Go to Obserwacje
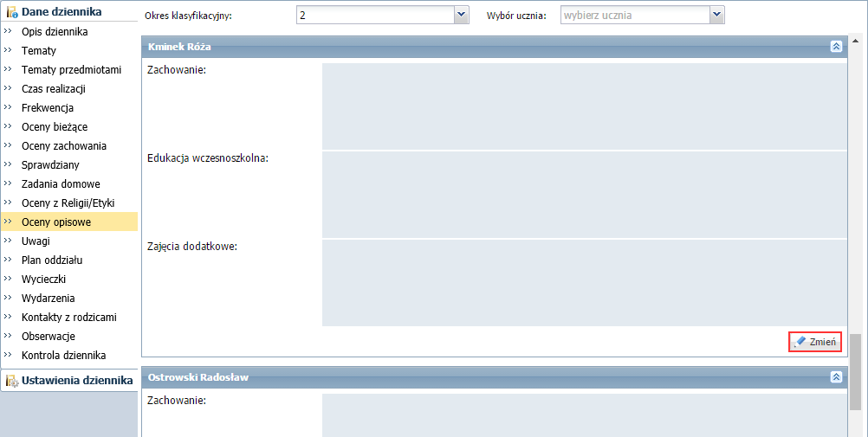 [49, 337]
